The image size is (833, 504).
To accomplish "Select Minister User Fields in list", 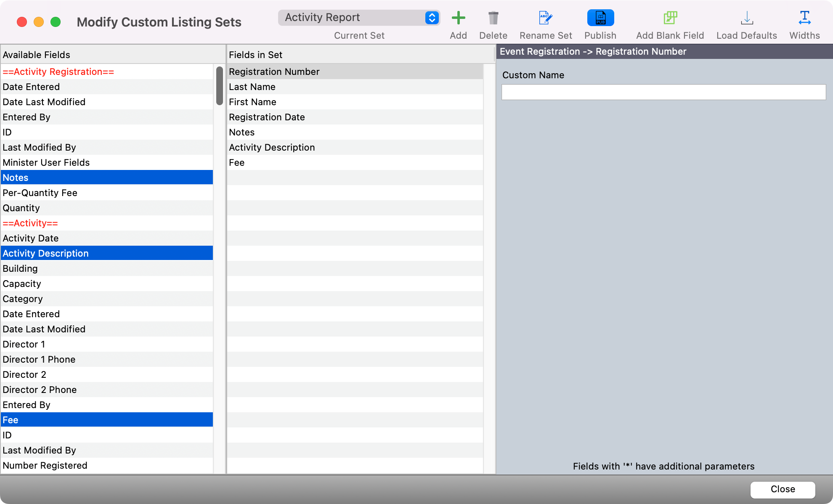I will coord(46,163).
